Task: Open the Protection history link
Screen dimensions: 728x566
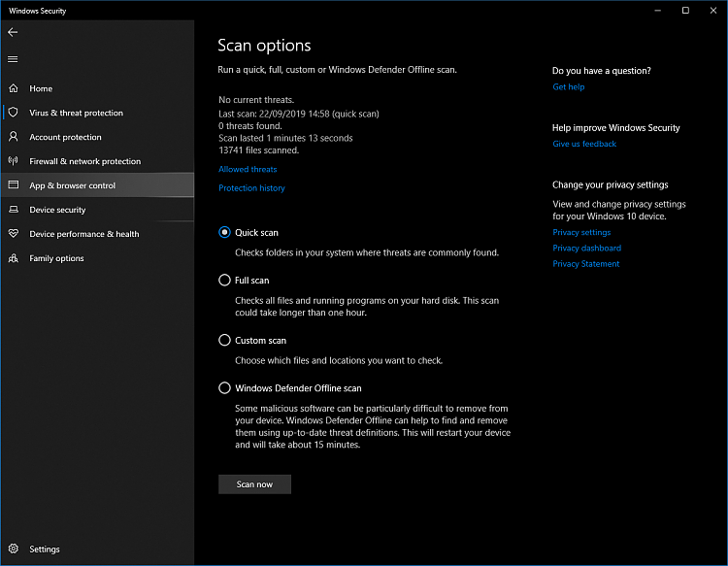Action: pyautogui.click(x=251, y=187)
